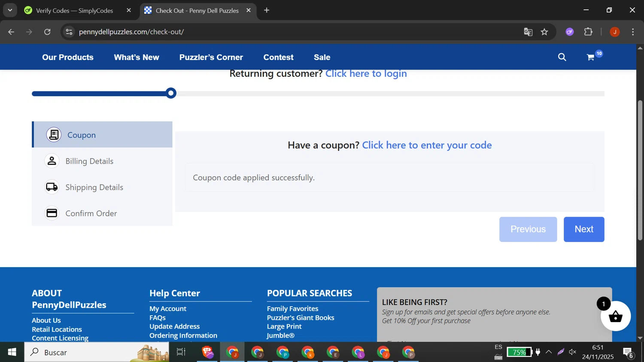Viewport: 644px width, 362px height.
Task: Open the What's New menu
Action: [x=137, y=57]
